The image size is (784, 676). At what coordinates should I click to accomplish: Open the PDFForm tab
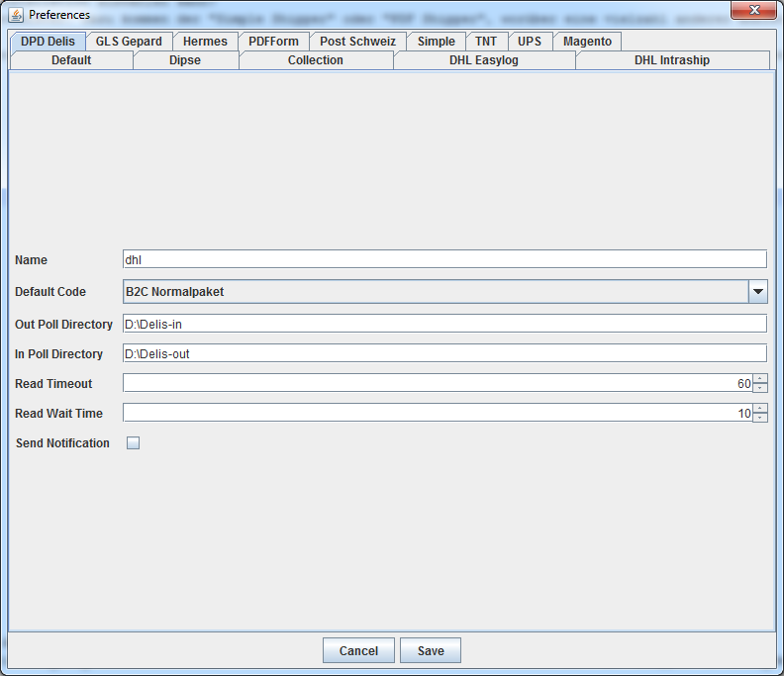(x=273, y=41)
